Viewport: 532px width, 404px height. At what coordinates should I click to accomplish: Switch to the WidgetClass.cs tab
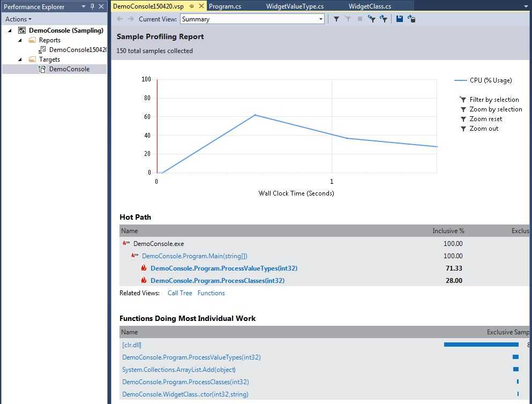coord(370,6)
